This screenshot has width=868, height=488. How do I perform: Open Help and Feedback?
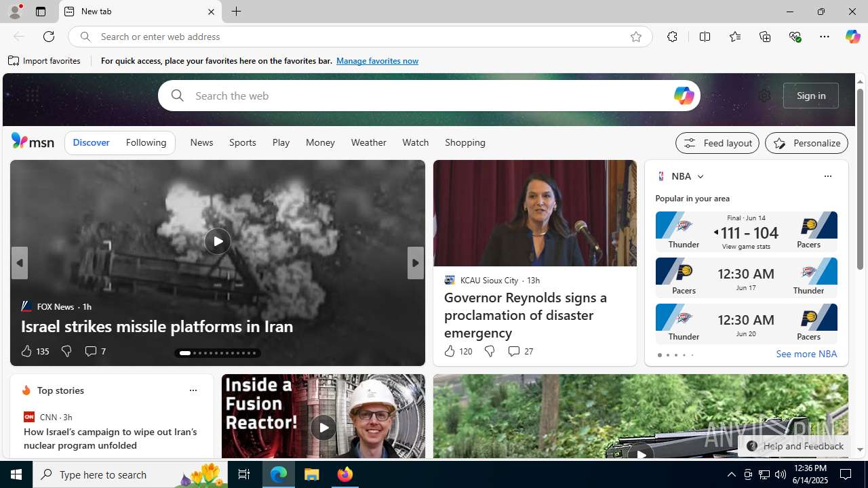pos(794,446)
